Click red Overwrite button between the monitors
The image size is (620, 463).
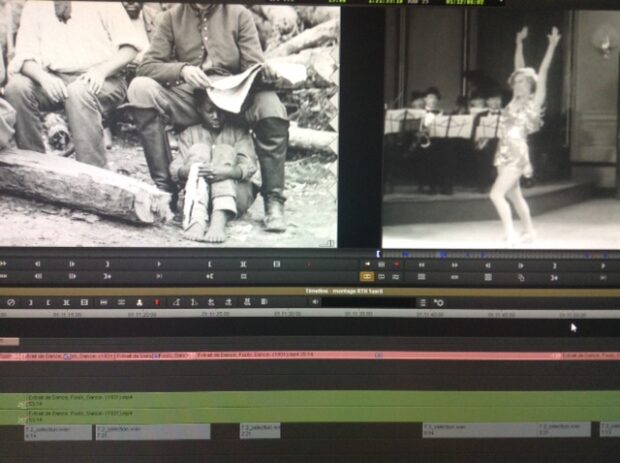pyautogui.click(x=397, y=265)
